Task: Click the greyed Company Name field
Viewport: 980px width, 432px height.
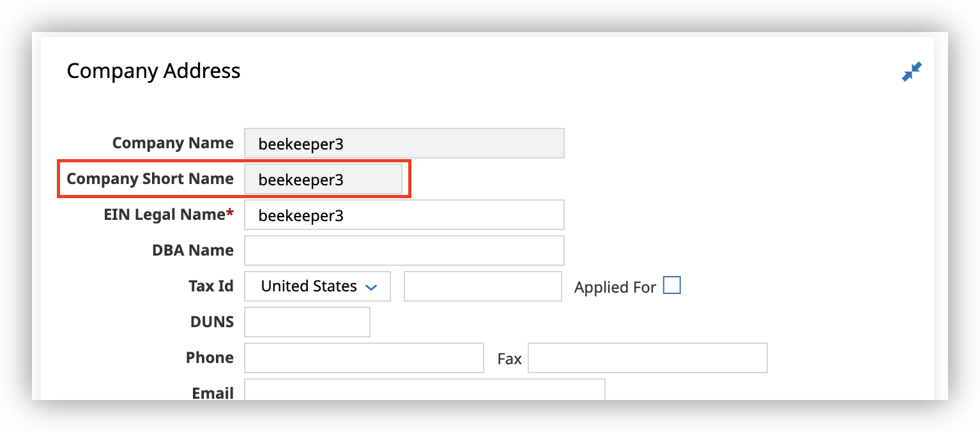Action: click(x=404, y=144)
